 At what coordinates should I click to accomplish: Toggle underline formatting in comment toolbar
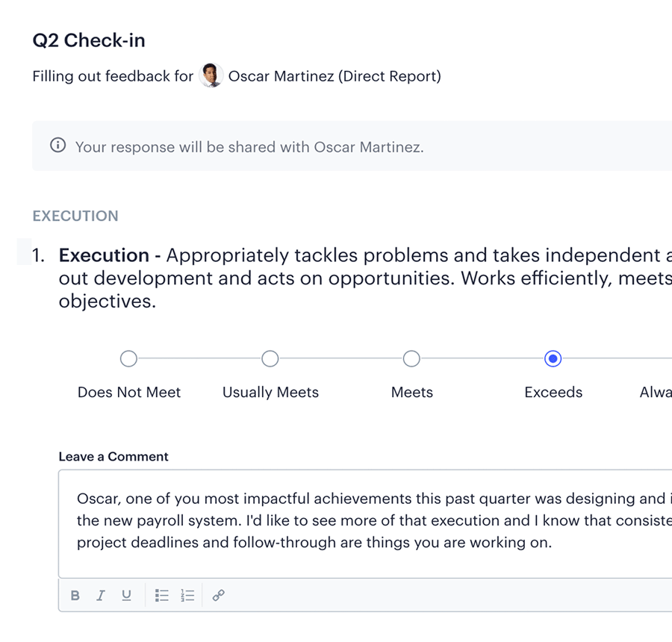pyautogui.click(x=126, y=595)
